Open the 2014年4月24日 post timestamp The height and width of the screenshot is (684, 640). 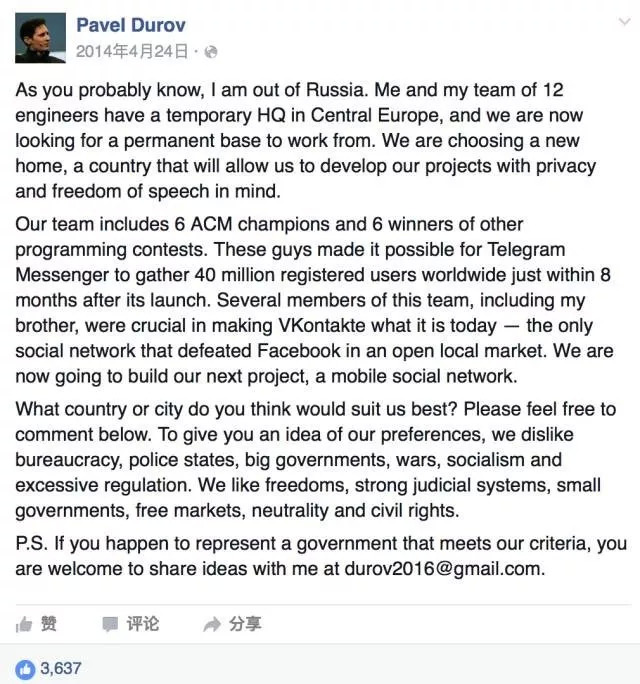coord(132,50)
